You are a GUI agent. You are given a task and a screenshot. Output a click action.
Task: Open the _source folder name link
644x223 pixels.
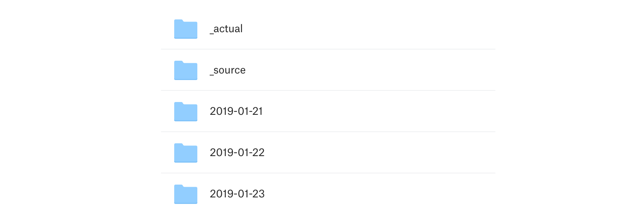(x=227, y=70)
